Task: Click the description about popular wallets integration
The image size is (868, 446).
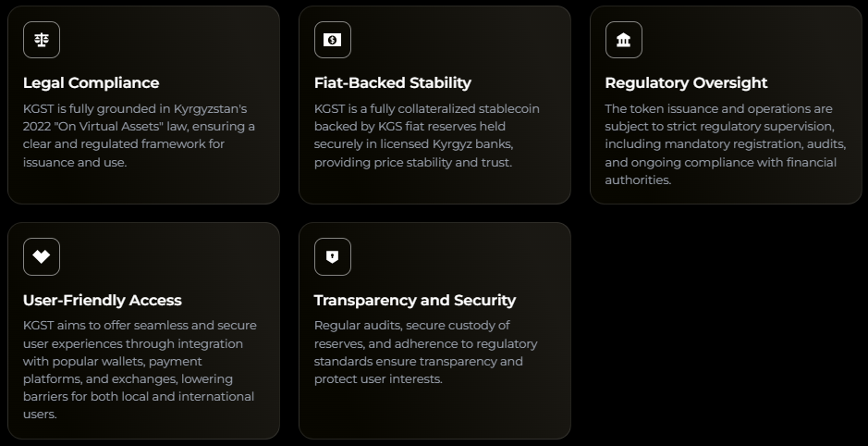Action: coord(139,369)
